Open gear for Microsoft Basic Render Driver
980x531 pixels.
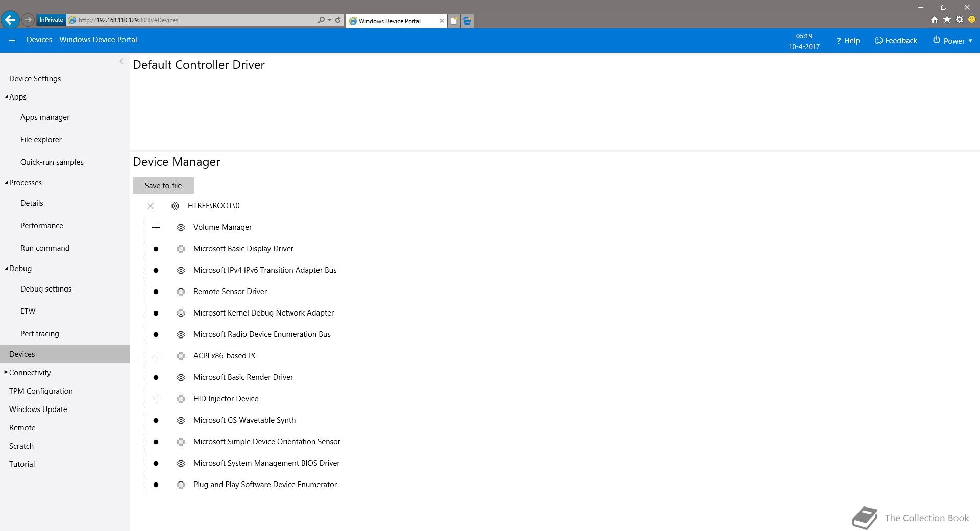tap(181, 377)
